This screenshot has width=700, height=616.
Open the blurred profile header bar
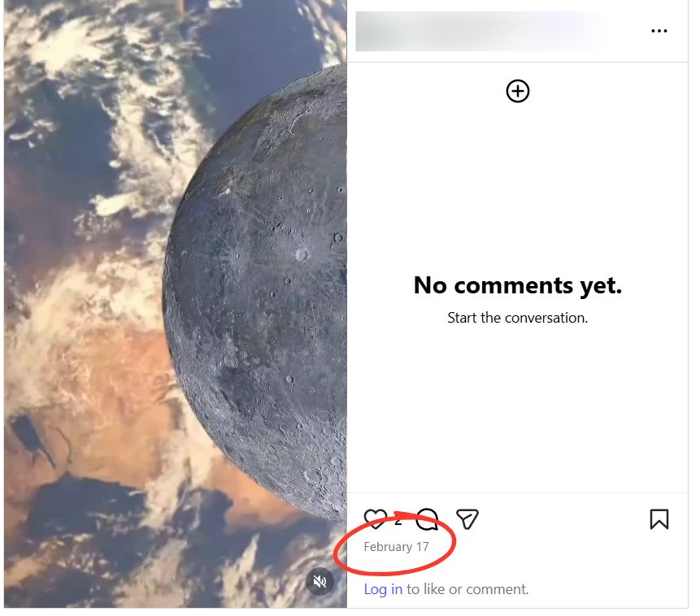point(480,31)
